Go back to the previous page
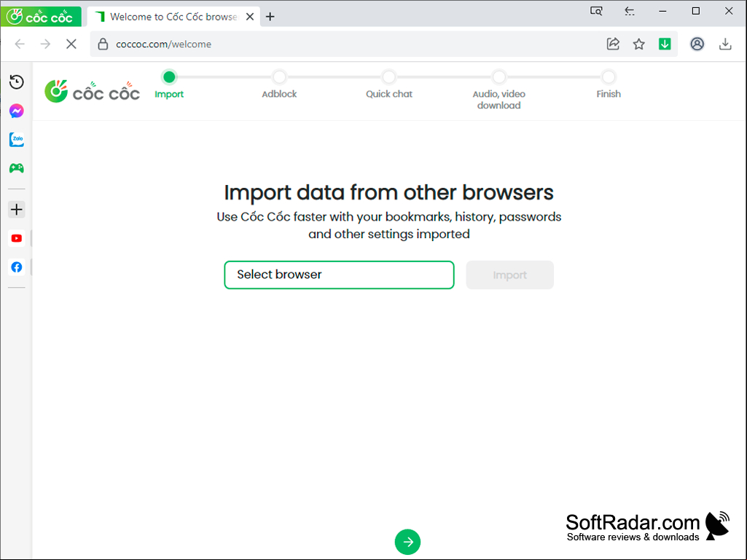747x560 pixels. point(20,44)
